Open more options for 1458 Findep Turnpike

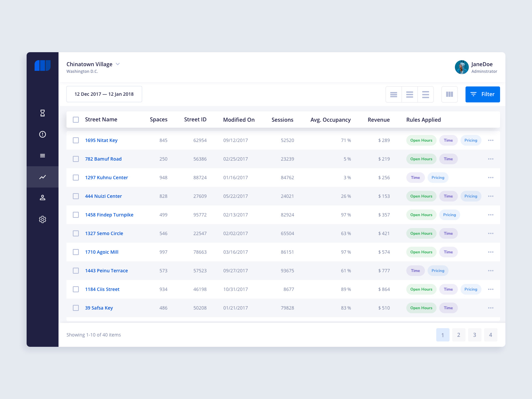click(x=491, y=215)
